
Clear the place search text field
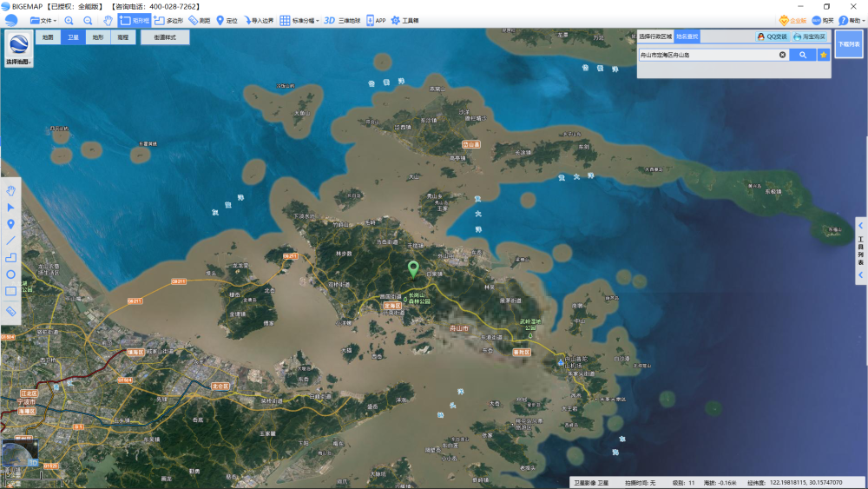(782, 55)
